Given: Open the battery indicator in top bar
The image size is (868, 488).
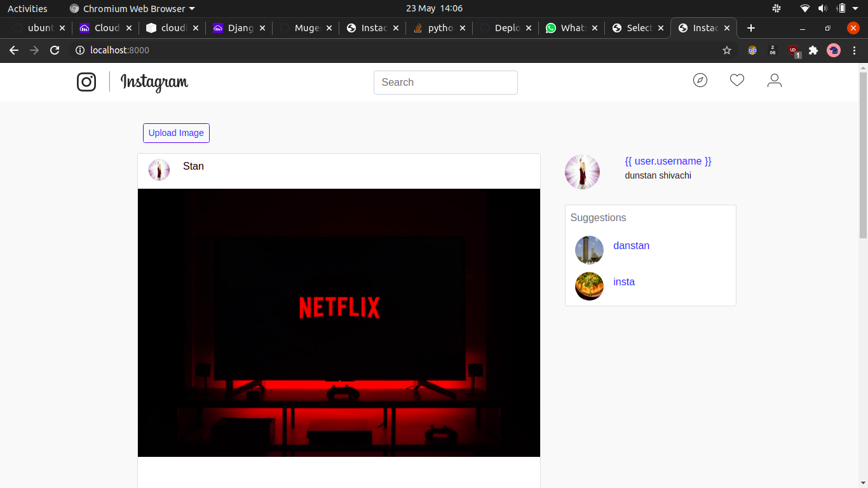Looking at the screenshot, I should 841,8.
